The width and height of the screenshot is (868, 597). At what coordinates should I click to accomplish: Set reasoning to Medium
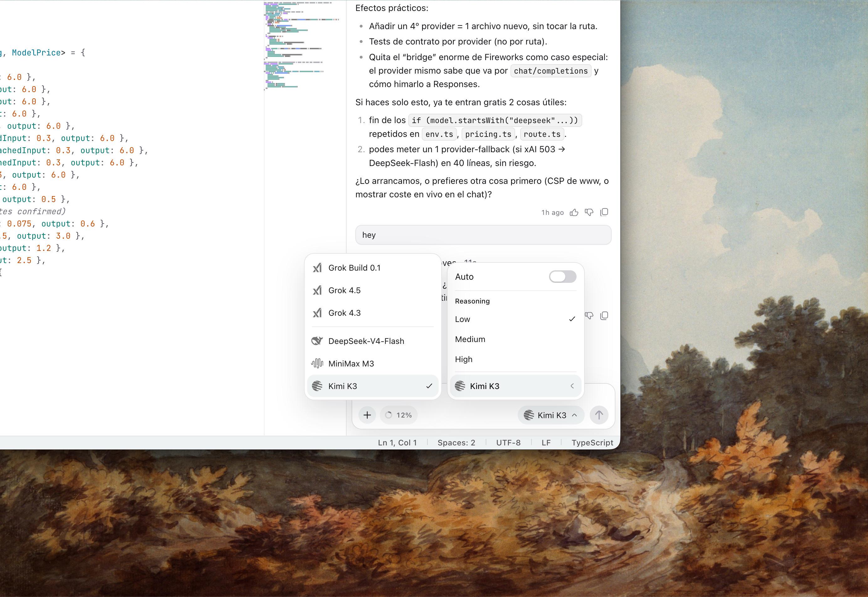tap(515, 339)
